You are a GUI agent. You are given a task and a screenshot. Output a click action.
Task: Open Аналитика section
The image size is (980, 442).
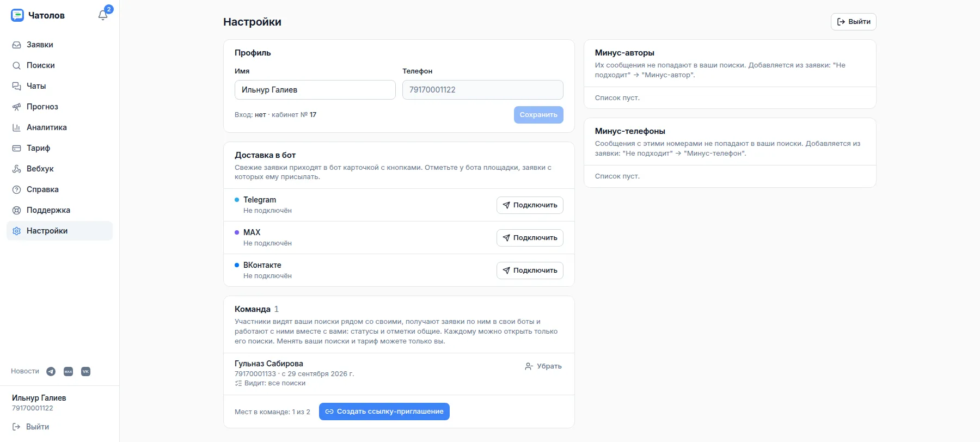[59, 127]
